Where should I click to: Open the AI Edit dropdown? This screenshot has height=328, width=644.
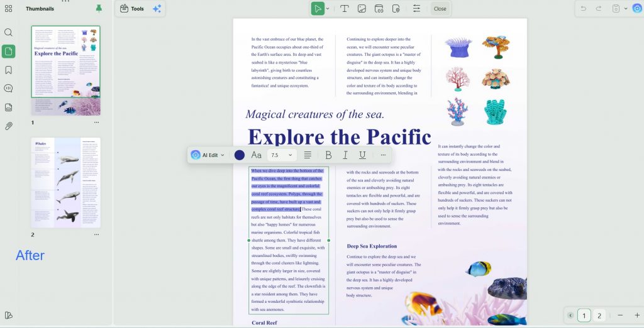[x=208, y=155]
